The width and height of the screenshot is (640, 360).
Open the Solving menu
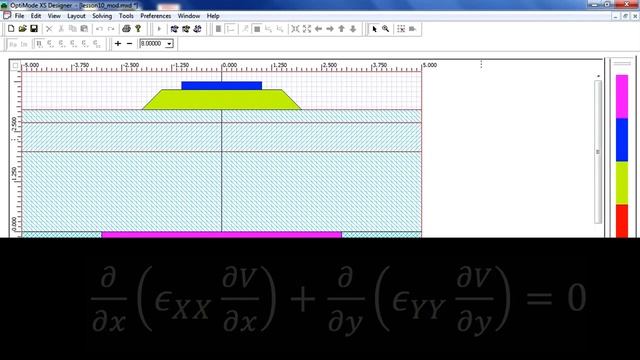coord(102,16)
